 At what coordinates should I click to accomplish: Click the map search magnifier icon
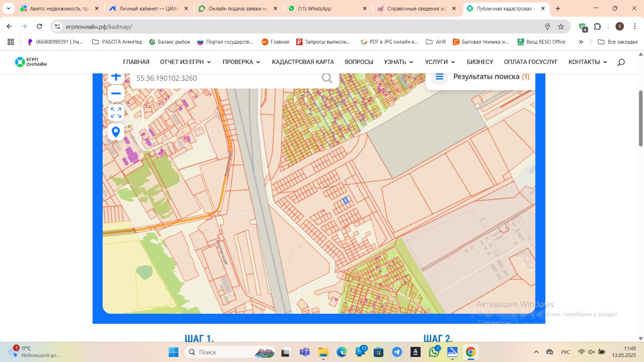327,78
